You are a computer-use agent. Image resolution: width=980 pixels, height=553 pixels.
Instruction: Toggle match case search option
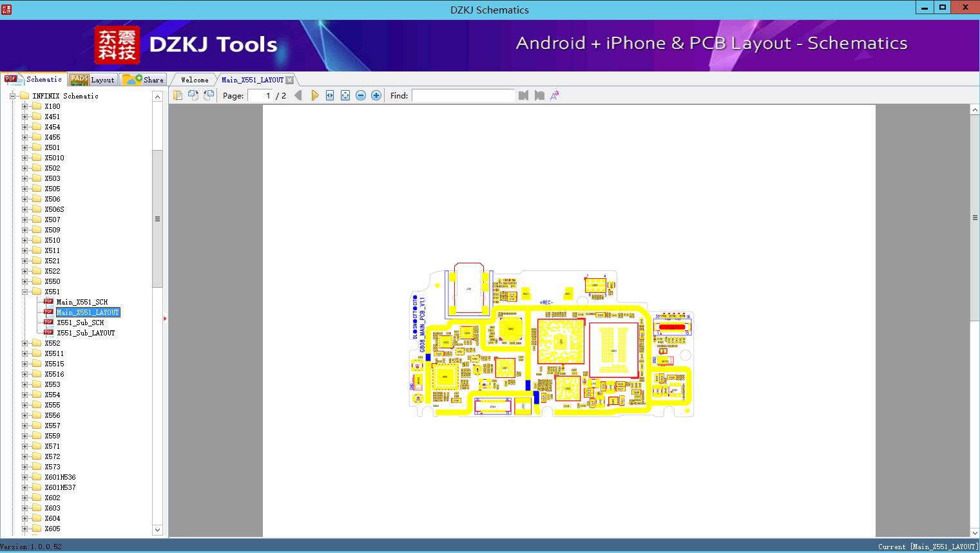click(x=554, y=95)
